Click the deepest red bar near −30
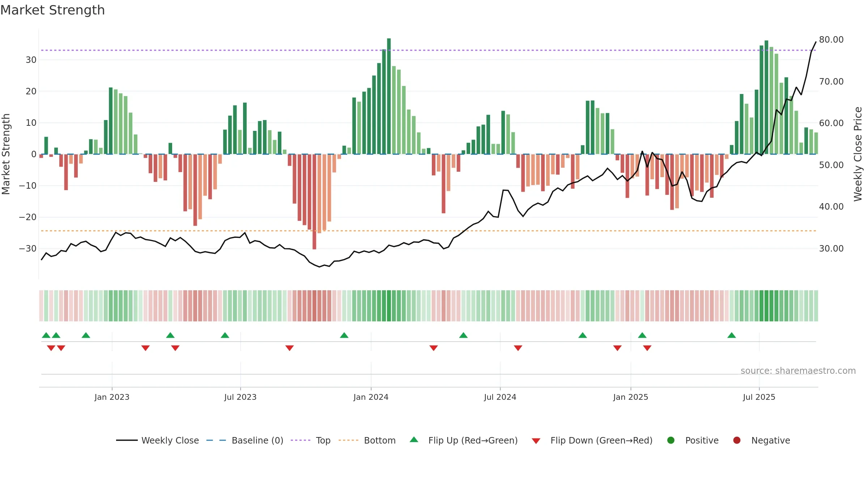 (x=314, y=202)
